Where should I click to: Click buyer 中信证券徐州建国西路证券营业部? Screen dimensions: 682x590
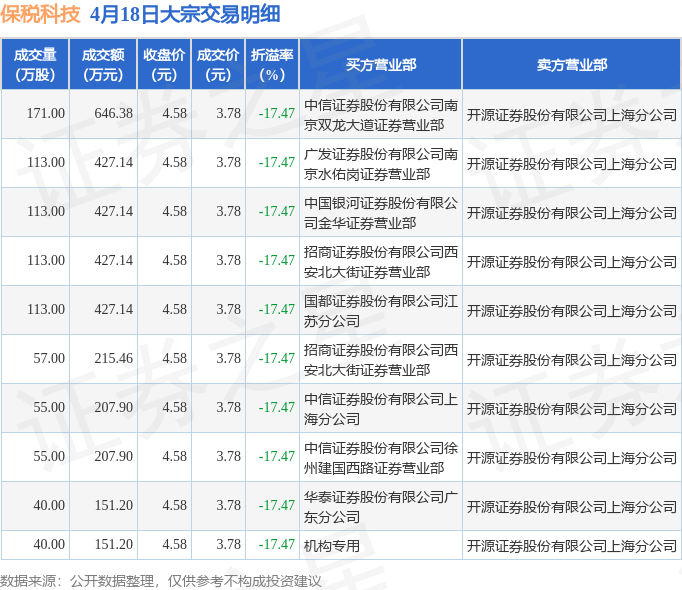pyautogui.click(x=381, y=458)
